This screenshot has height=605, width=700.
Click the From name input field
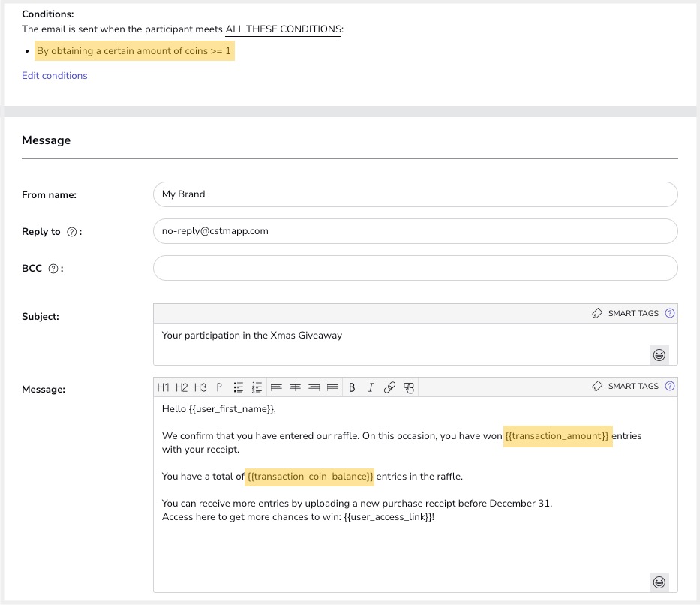pos(415,194)
